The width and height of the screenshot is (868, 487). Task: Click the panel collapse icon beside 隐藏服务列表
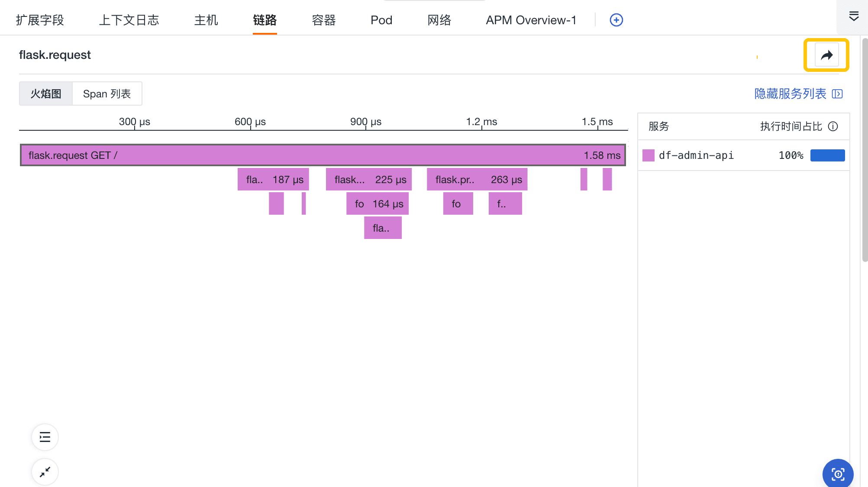click(x=837, y=94)
